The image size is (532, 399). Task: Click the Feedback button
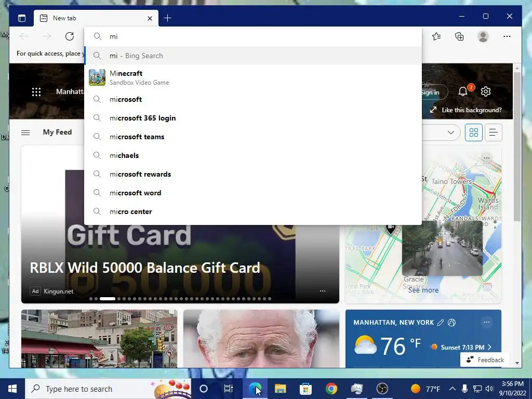(485, 360)
